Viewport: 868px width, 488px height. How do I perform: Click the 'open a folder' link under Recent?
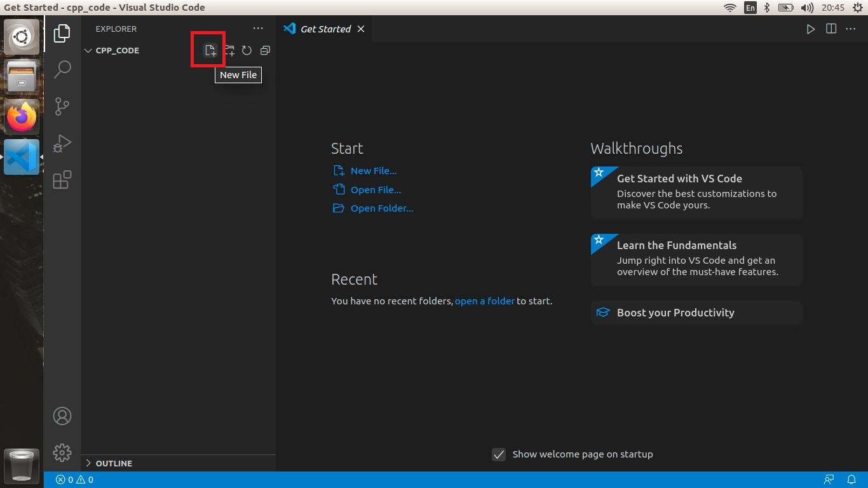485,301
